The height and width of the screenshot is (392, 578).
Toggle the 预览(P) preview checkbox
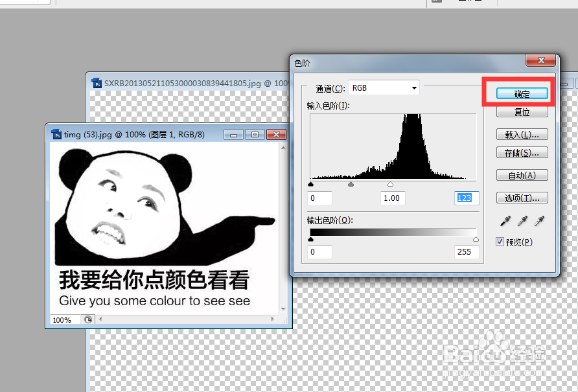(500, 242)
